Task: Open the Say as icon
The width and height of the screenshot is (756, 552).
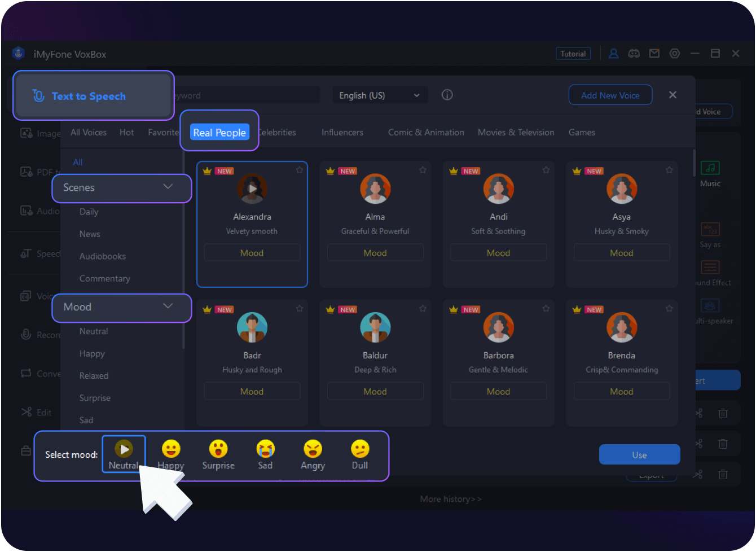Action: click(x=710, y=229)
